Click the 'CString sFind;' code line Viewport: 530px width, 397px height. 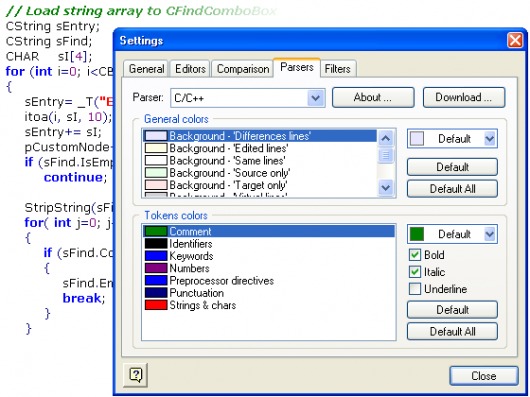coord(49,41)
